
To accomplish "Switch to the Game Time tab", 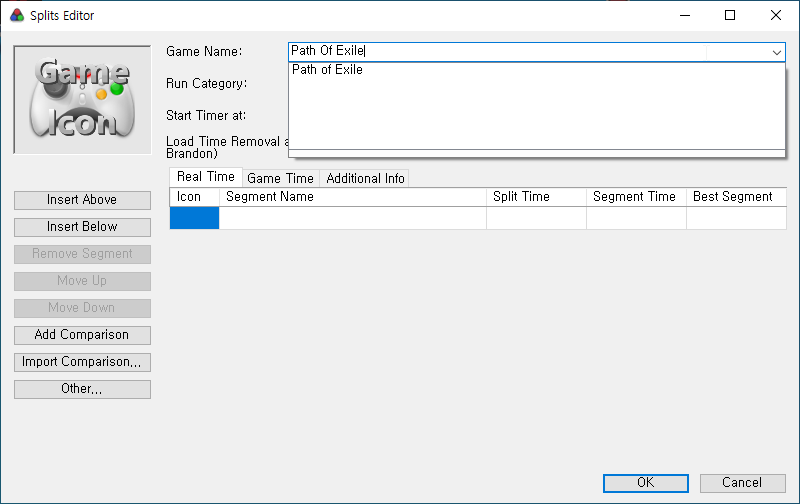I will [280, 179].
